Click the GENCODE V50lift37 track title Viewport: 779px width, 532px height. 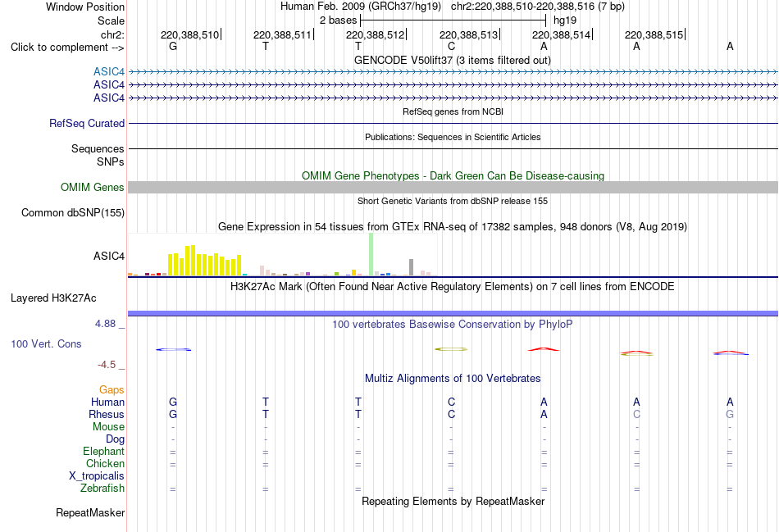pyautogui.click(x=452, y=60)
